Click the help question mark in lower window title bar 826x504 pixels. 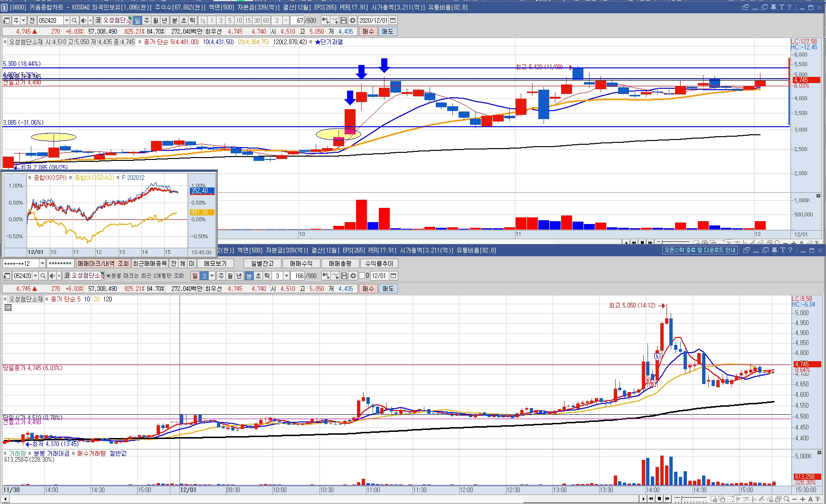coord(790,250)
